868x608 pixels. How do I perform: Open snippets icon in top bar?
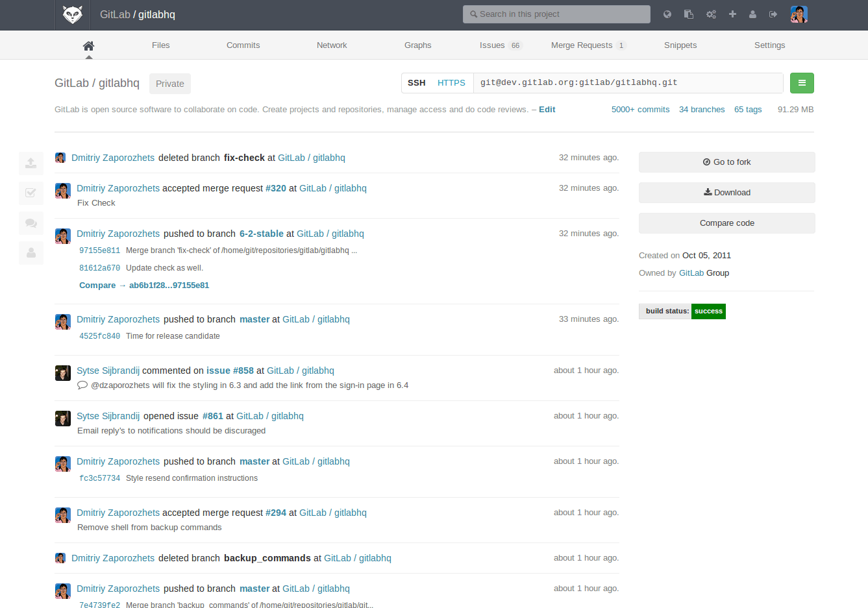(x=689, y=14)
